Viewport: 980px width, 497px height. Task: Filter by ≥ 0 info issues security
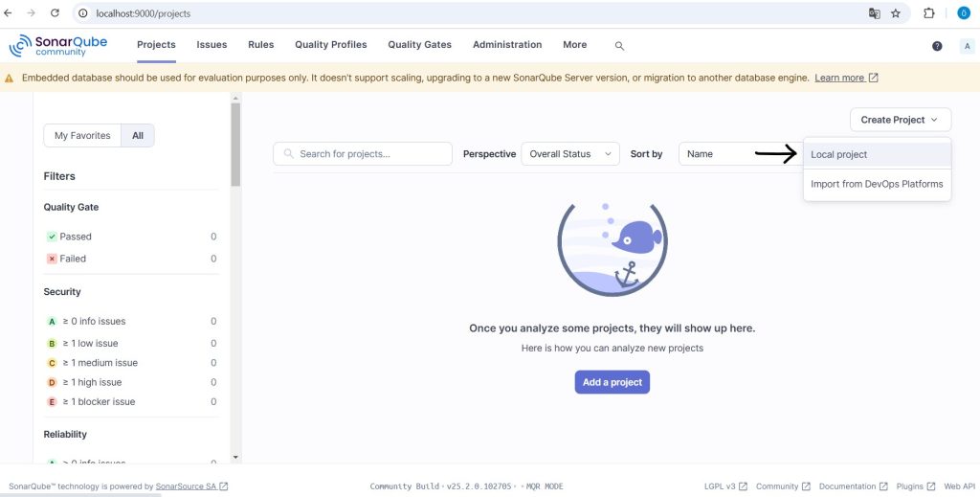tap(130, 322)
